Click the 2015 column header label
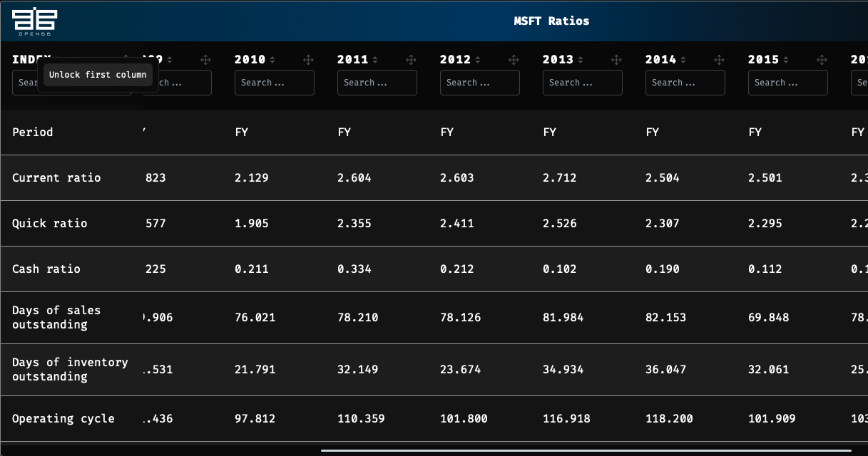 (764, 60)
